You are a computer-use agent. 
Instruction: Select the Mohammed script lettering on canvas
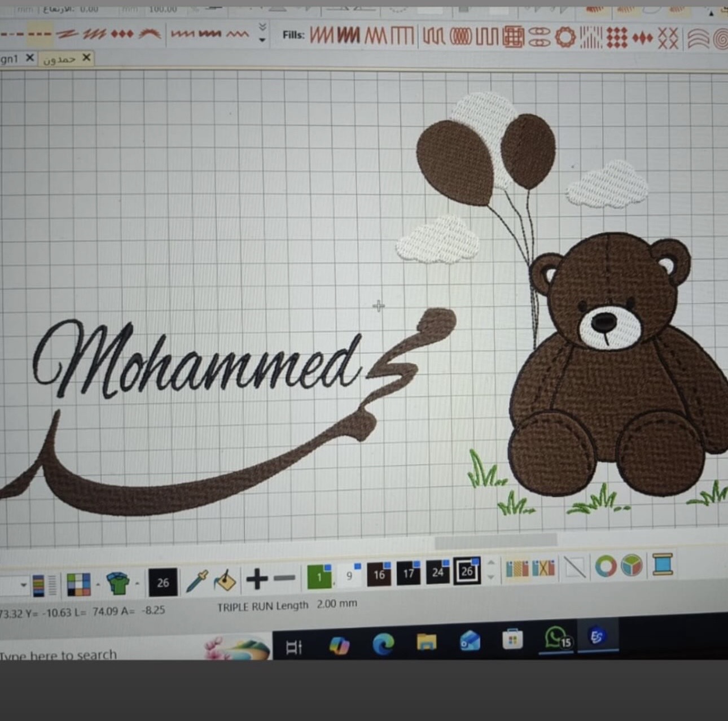coord(198,359)
